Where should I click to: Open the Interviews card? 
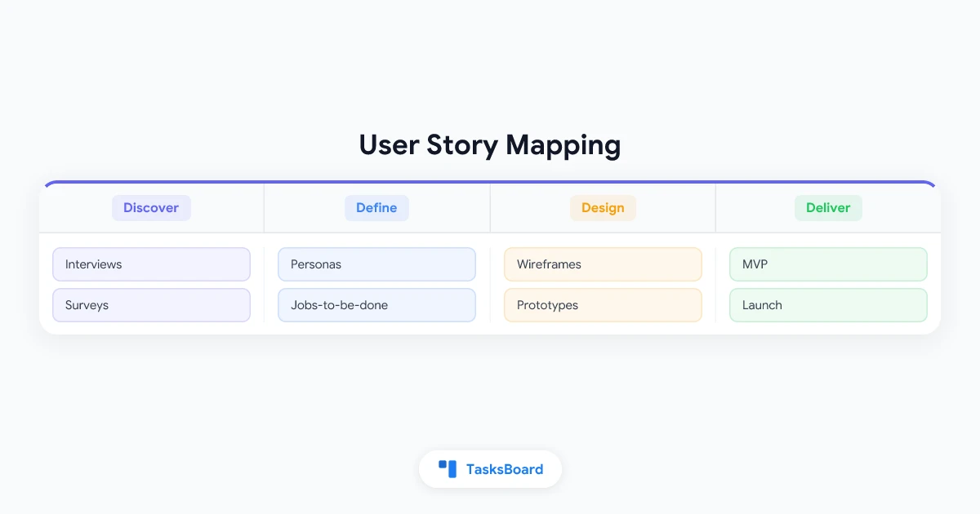pos(151,264)
